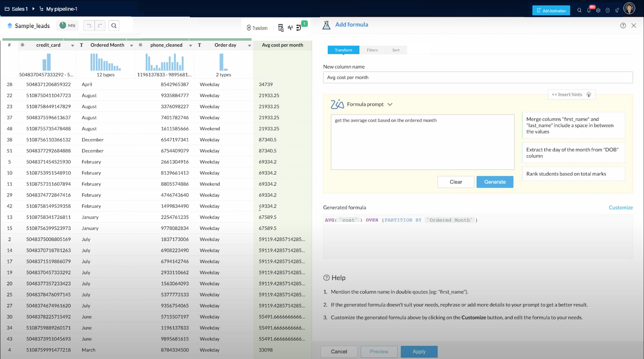Click the Customize link

pyautogui.click(x=620, y=207)
